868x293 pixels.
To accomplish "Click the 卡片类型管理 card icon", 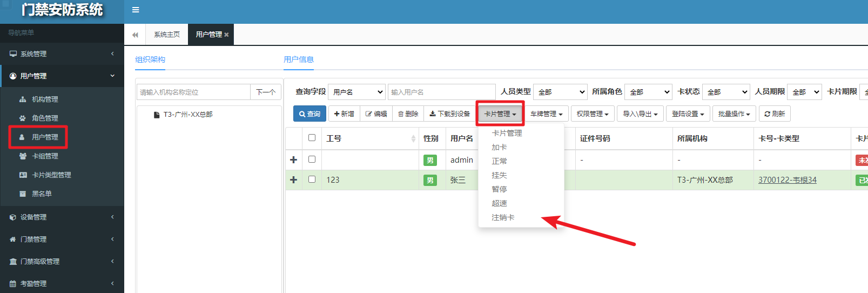I will (23, 175).
